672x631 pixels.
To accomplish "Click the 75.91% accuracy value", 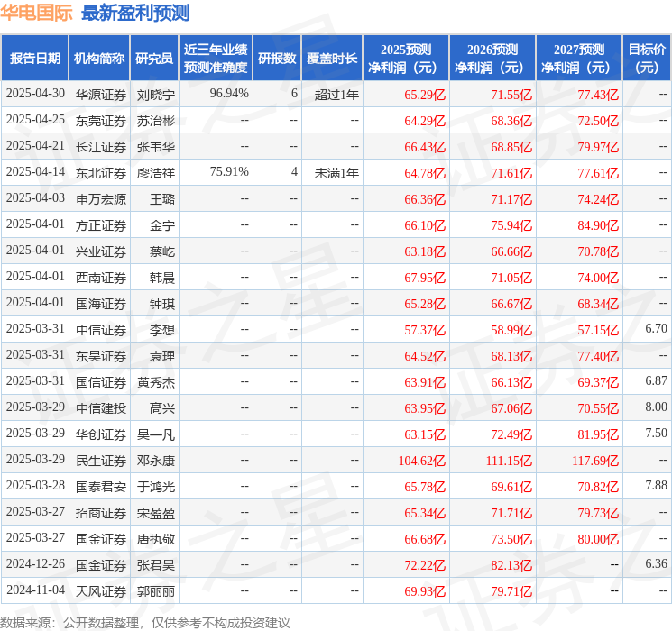I will 229,172.
